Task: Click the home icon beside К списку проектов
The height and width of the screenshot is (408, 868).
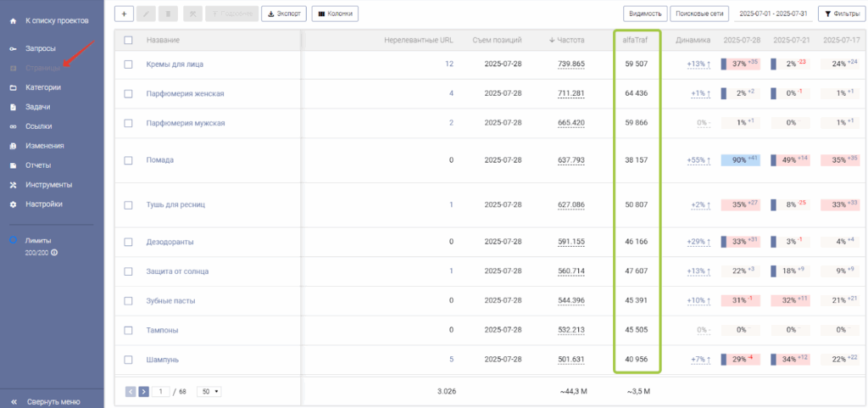Action: point(13,19)
